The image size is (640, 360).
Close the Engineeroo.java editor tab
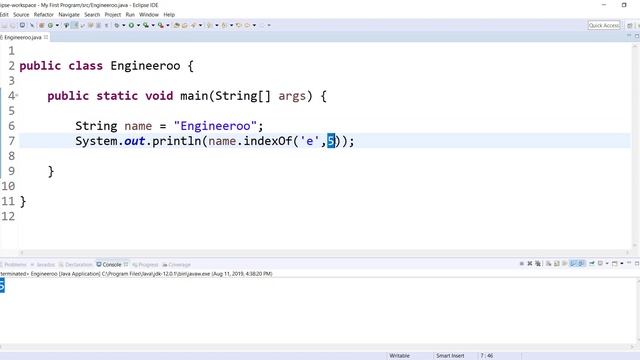click(46, 37)
